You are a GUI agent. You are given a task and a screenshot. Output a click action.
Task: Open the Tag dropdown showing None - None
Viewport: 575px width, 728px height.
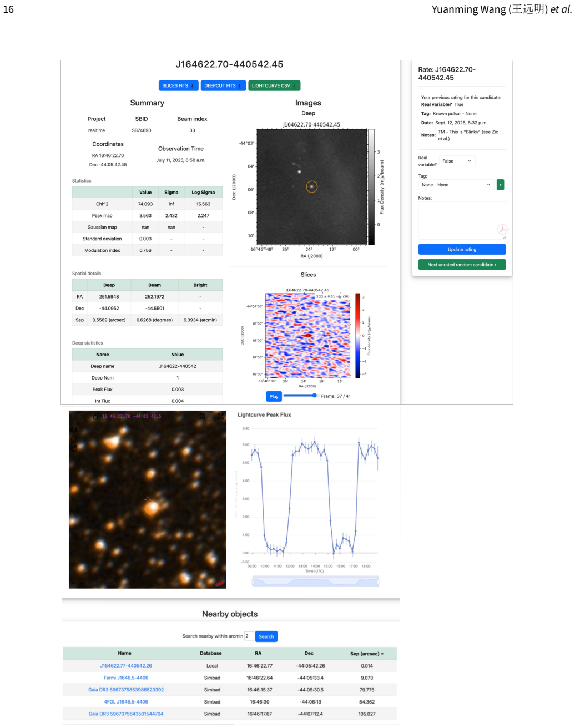tap(456, 185)
